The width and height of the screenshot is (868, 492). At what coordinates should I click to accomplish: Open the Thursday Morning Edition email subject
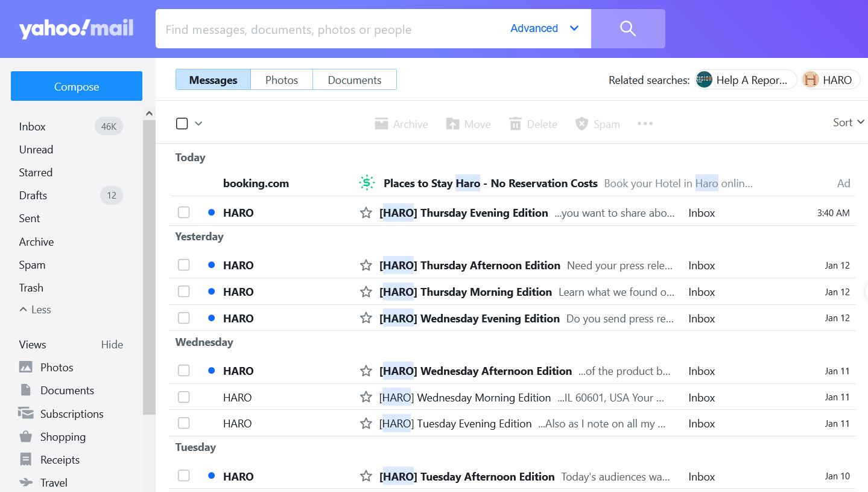(x=466, y=292)
